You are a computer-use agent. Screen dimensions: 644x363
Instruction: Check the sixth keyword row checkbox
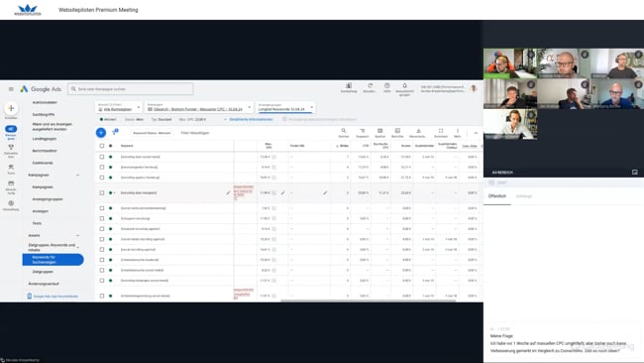point(102,218)
